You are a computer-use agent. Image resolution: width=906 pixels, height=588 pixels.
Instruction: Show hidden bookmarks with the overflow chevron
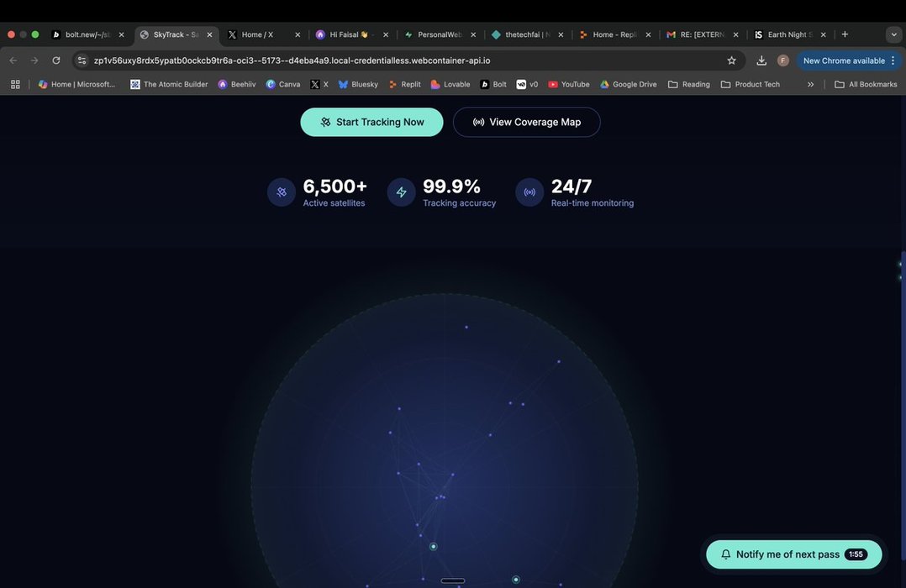tap(811, 84)
